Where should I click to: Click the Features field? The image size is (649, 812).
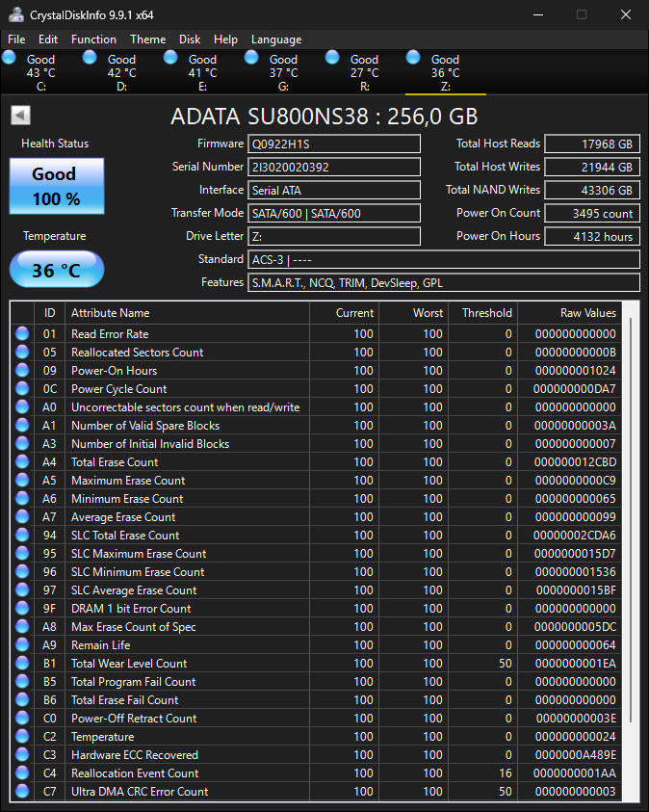coord(444,283)
